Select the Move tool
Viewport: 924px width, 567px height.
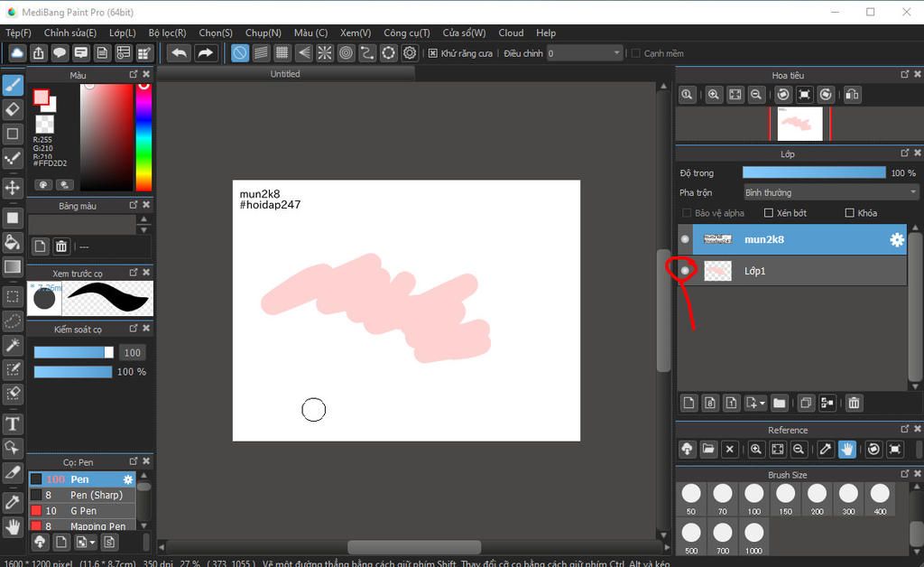(13, 188)
